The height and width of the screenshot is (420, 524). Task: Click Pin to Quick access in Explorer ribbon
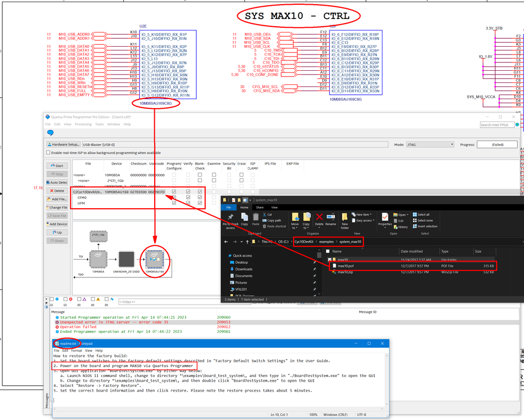click(230, 220)
